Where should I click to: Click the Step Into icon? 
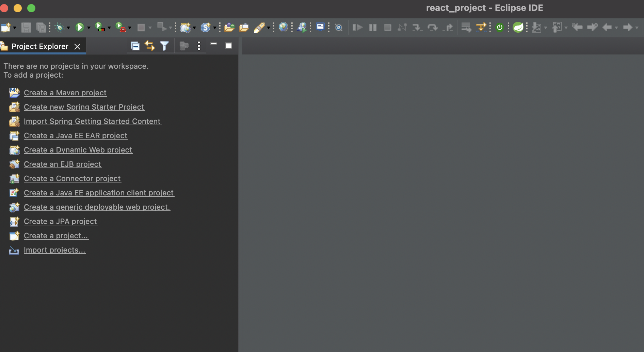point(417,27)
